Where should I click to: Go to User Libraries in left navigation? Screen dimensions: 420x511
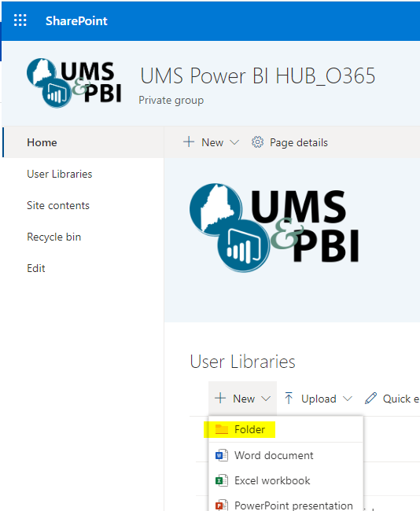click(60, 174)
